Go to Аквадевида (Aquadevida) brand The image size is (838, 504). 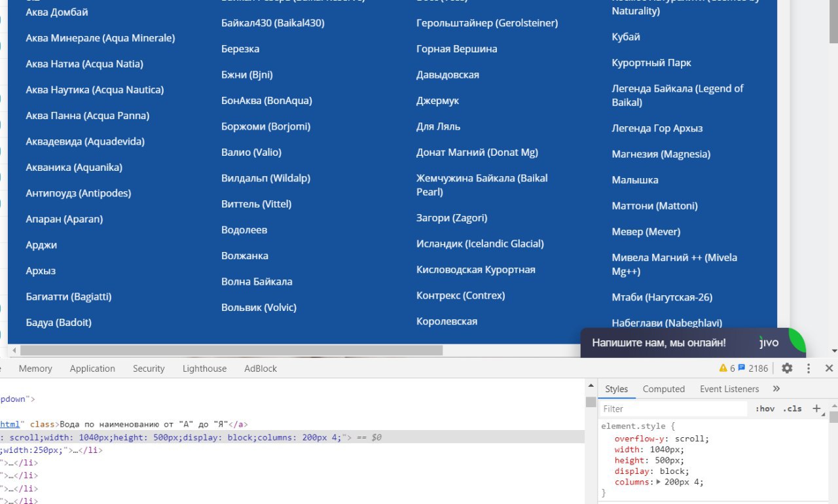pos(85,141)
